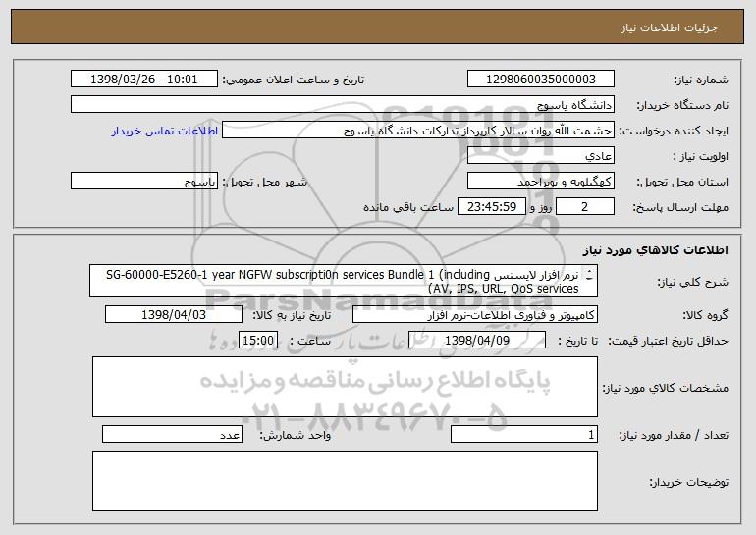The image size is (756, 535).
Task: Click the label شماره نیاز
Action: click(701, 80)
